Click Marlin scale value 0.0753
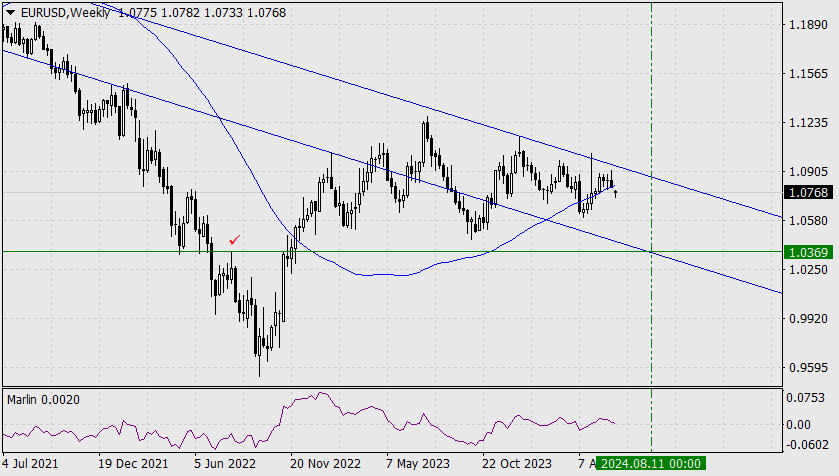The height and width of the screenshot is (476, 839). coord(806,397)
